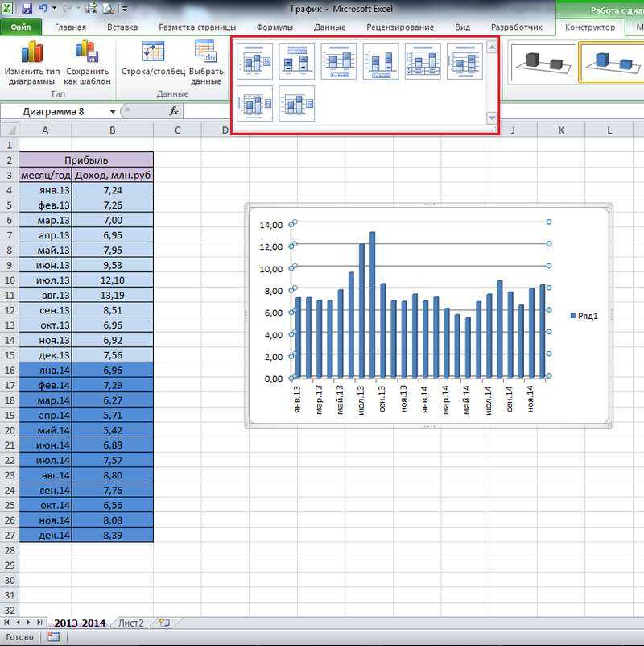Select the fifth chart layout in top row
Screen dimensions: 644x646
pyautogui.click(x=423, y=62)
